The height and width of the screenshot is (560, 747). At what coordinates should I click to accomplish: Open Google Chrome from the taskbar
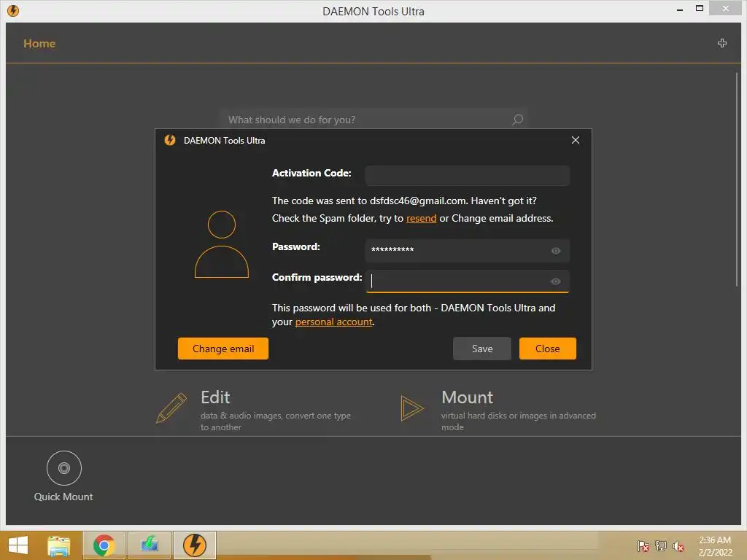coord(104,545)
